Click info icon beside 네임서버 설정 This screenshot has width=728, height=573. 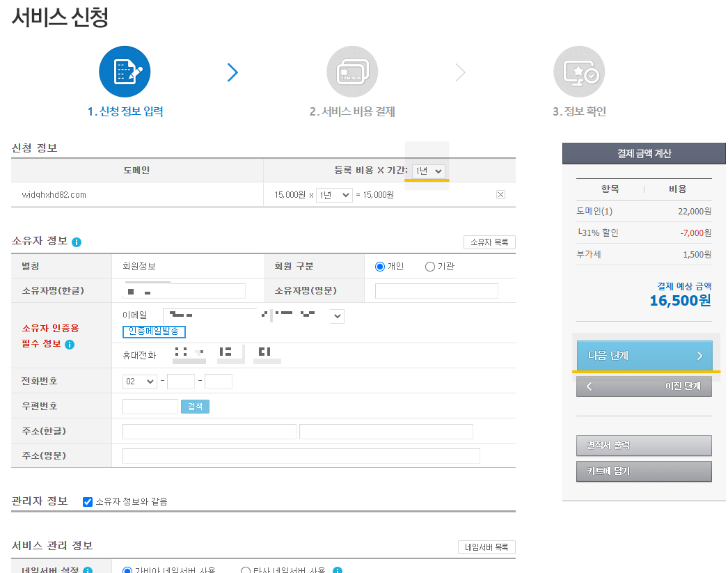pyautogui.click(x=87, y=570)
